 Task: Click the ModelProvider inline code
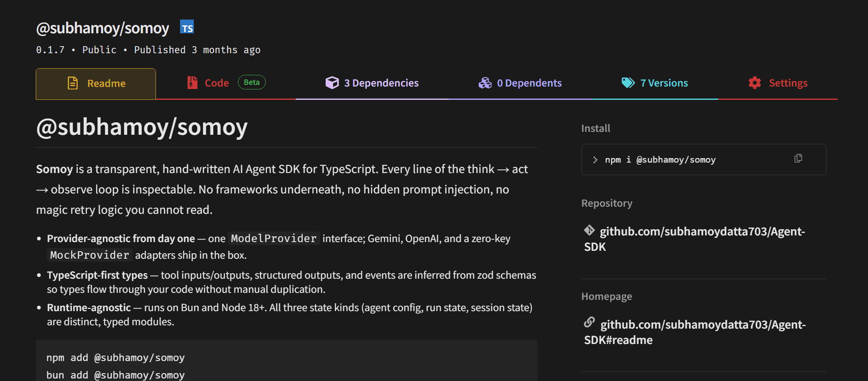274,238
